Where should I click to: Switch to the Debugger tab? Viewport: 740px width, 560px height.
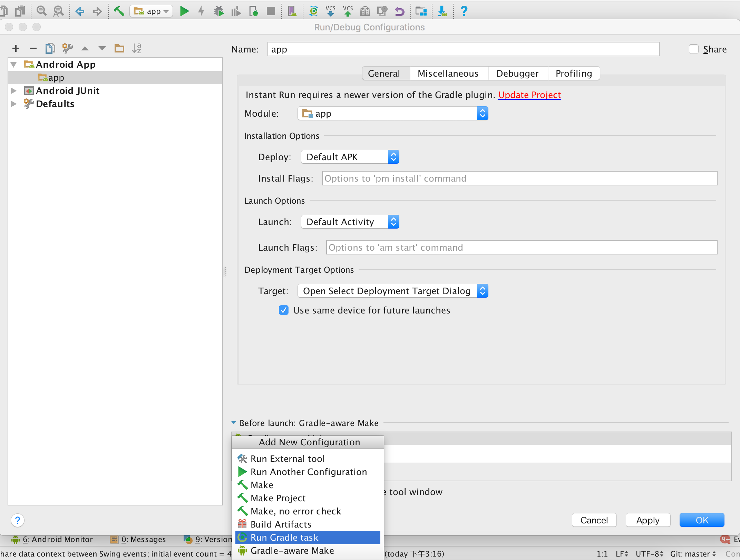pyautogui.click(x=517, y=74)
